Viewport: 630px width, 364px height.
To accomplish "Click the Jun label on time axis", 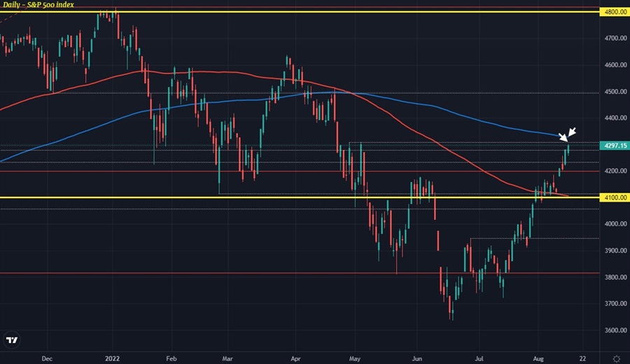I will click(416, 358).
